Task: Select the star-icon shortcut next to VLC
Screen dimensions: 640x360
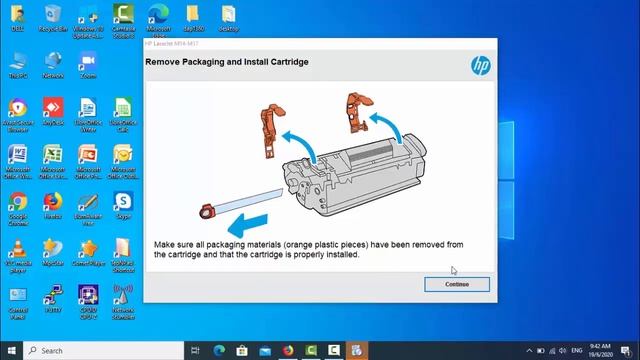Action: [53, 253]
